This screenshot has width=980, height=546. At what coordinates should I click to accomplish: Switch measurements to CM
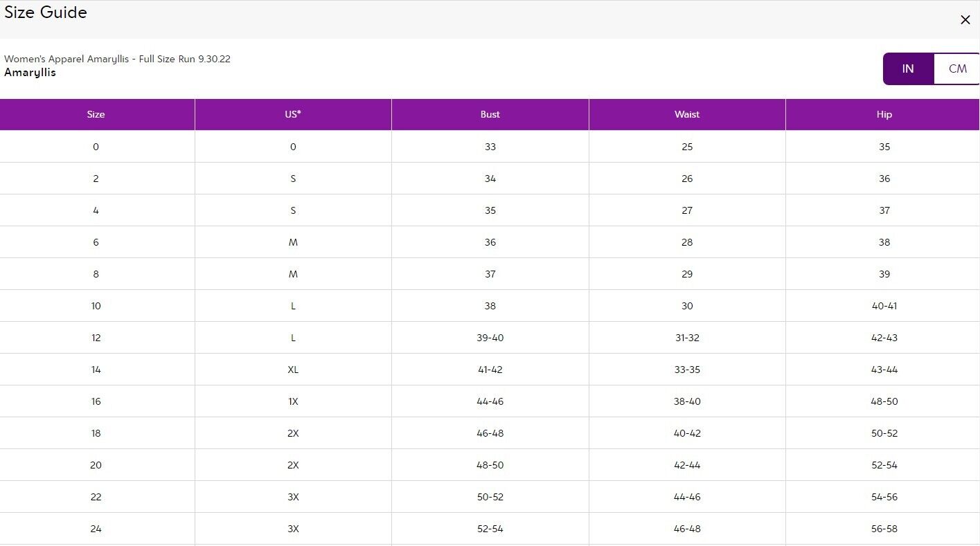pyautogui.click(x=957, y=69)
